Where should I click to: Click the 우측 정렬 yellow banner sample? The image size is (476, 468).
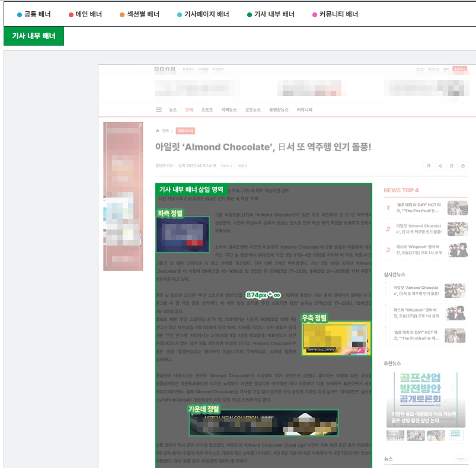(x=336, y=339)
